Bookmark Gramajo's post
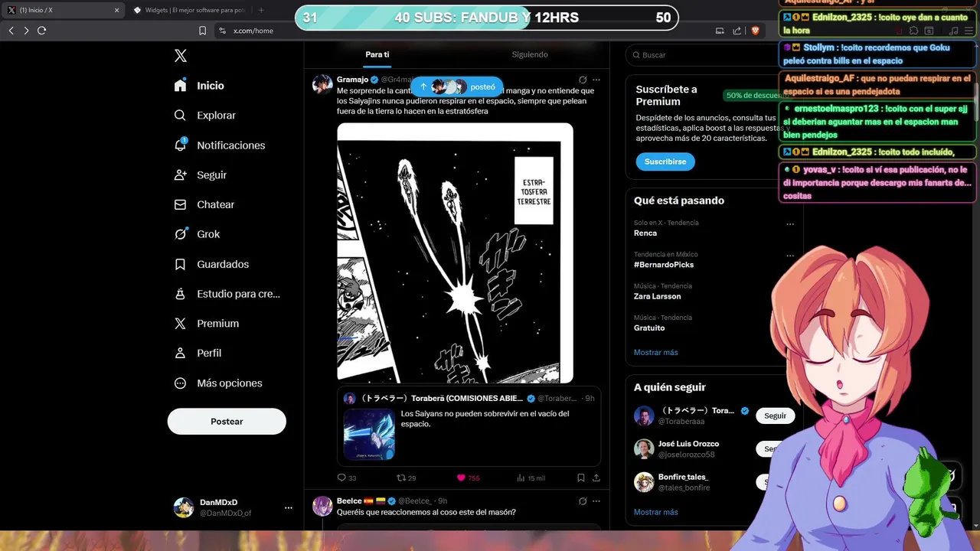Screen dimensions: 980x551 tap(581, 478)
